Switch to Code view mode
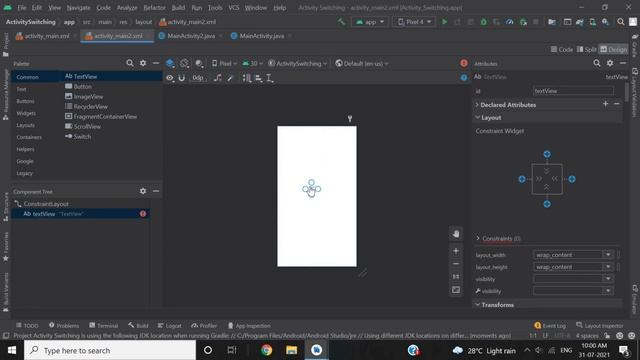 coord(562,49)
